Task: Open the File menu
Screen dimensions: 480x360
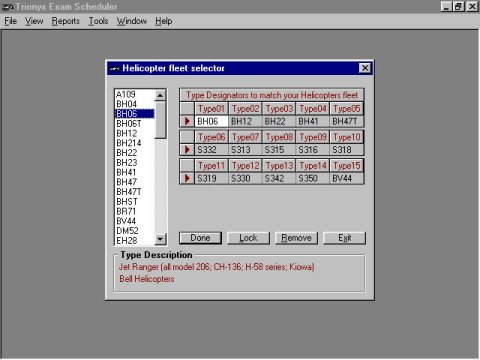Action: (x=10, y=21)
